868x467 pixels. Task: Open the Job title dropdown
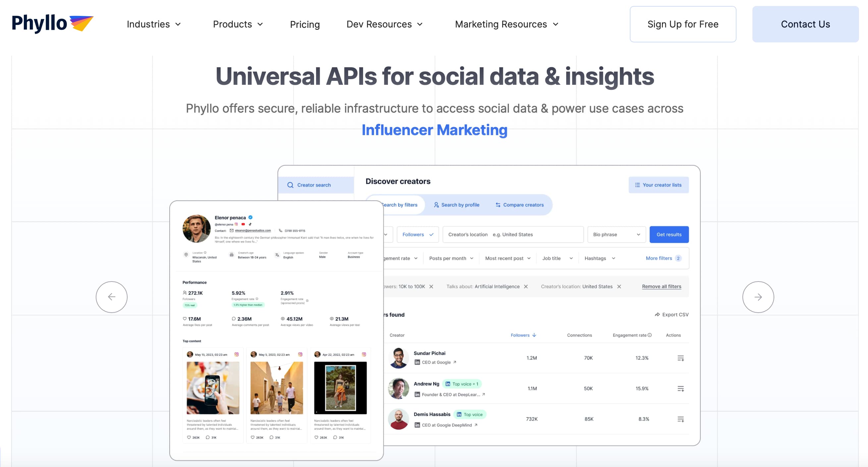(x=557, y=258)
